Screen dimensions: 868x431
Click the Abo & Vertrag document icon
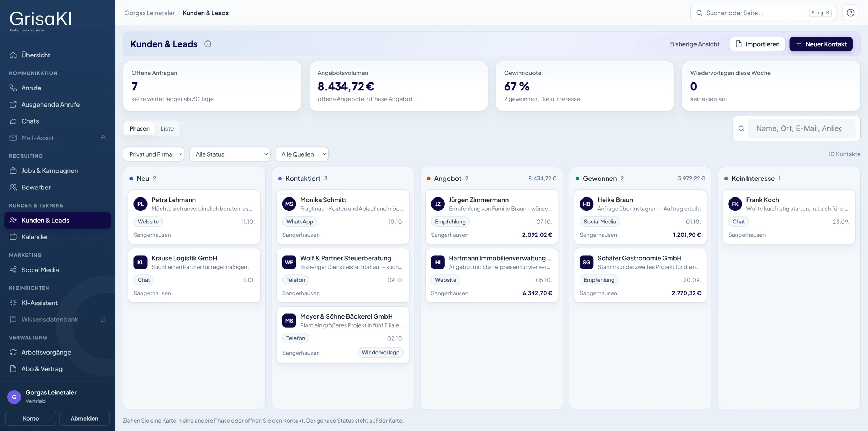click(x=13, y=369)
